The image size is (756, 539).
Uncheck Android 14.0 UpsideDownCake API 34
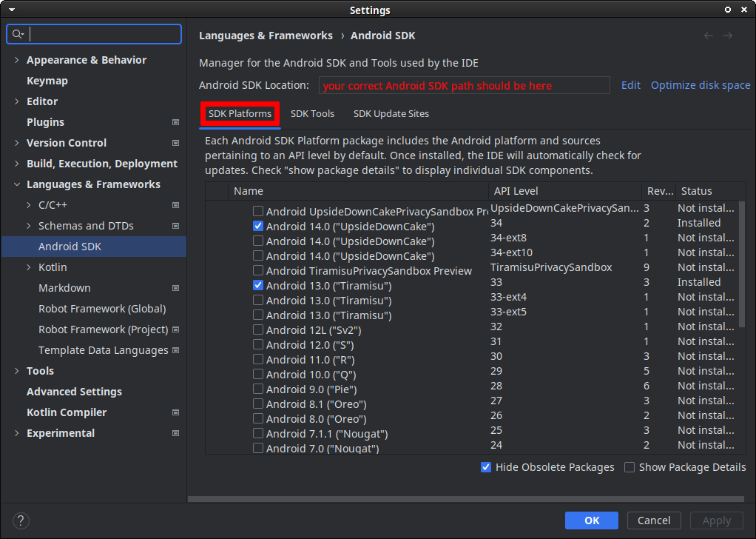258,226
